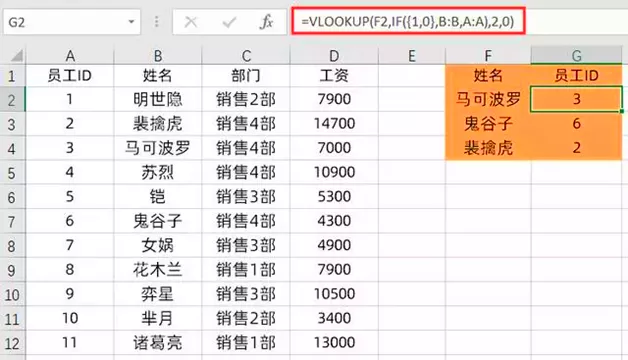This screenshot has width=628, height=360.
Task: Select column E header
Action: (x=412, y=56)
